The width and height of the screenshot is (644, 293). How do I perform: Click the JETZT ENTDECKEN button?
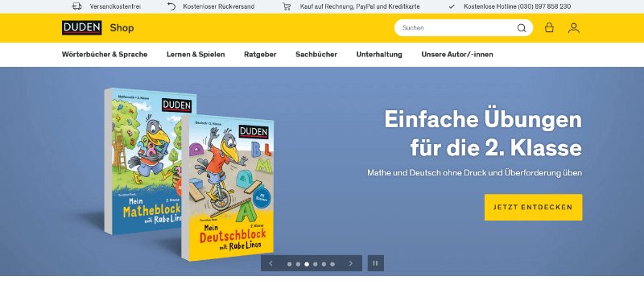(x=533, y=207)
